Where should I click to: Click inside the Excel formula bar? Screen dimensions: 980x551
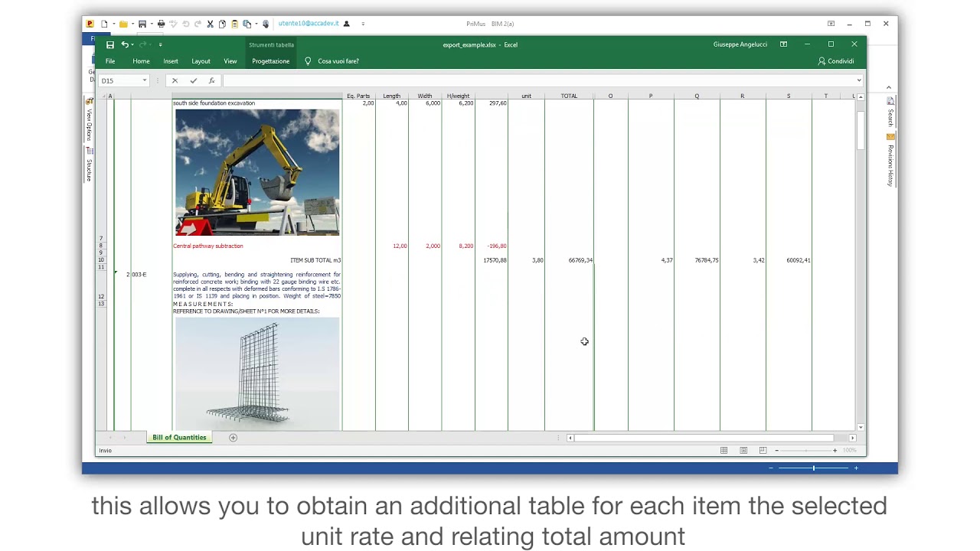pos(537,80)
